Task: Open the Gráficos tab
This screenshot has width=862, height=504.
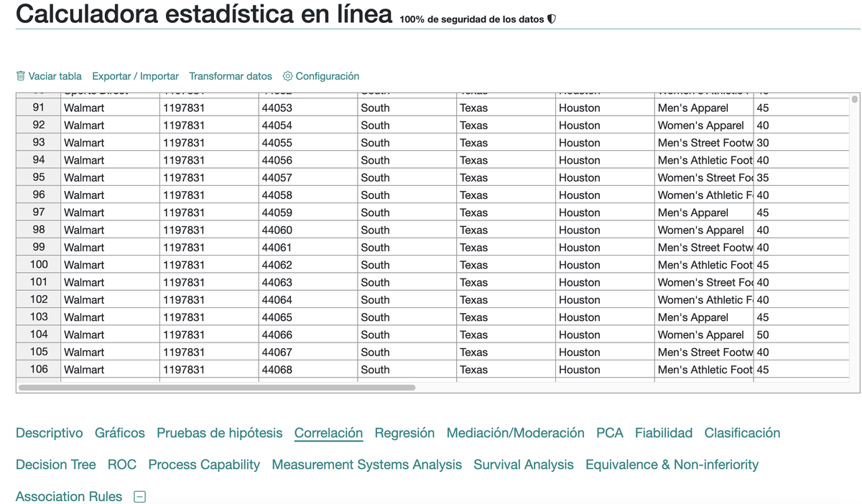Action: 120,433
